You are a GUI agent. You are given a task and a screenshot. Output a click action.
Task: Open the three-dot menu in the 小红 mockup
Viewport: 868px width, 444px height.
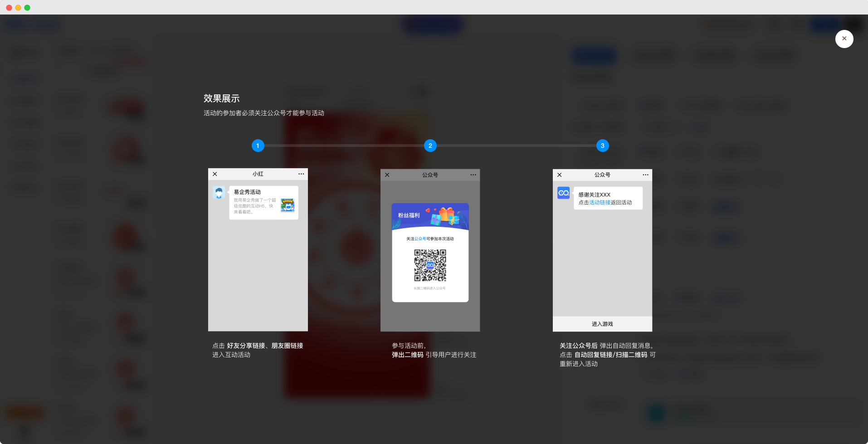(x=301, y=174)
